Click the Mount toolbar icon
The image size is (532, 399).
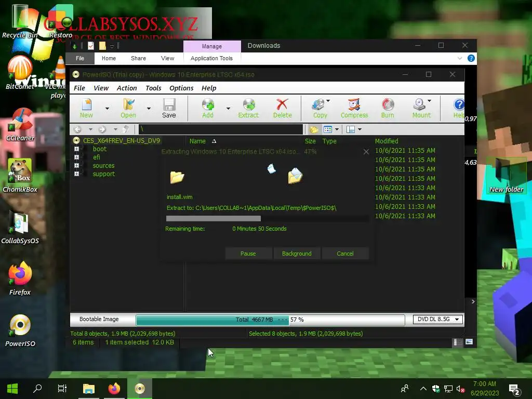click(420, 108)
